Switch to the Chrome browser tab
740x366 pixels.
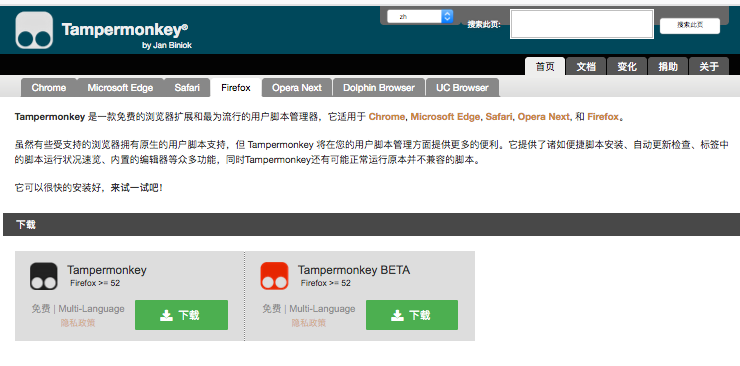pyautogui.click(x=49, y=88)
